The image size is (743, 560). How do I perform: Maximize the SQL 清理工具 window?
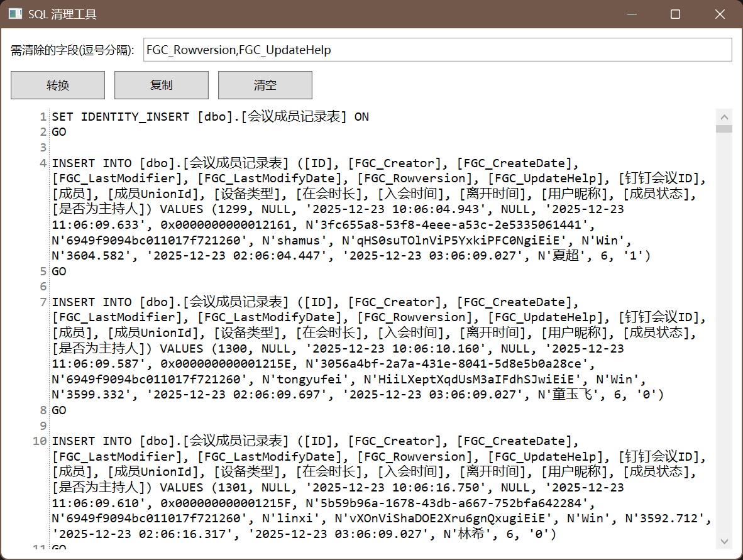[675, 14]
